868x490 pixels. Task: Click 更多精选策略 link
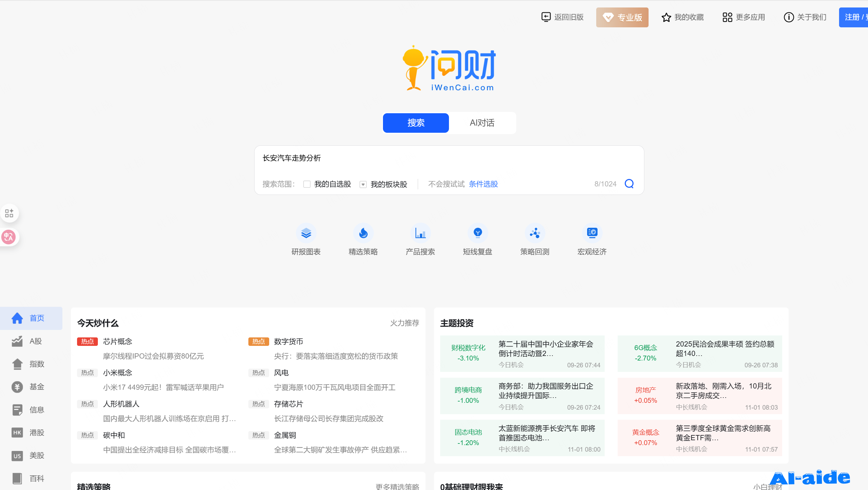point(397,486)
